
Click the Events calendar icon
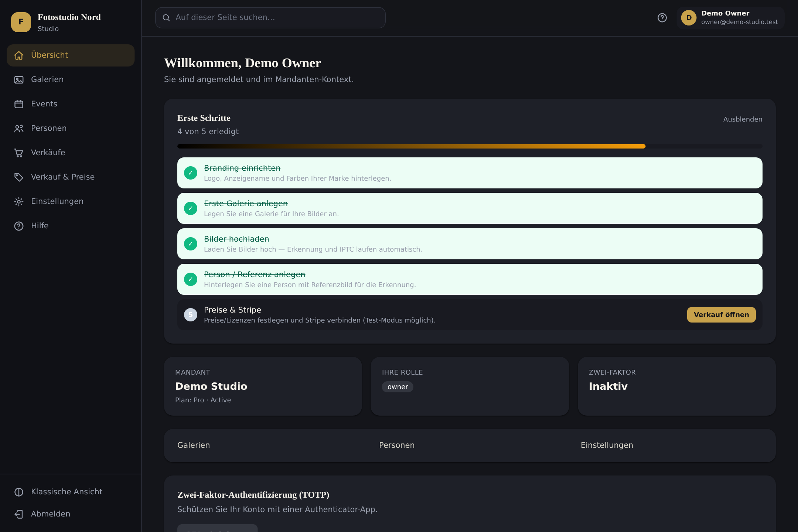19,104
